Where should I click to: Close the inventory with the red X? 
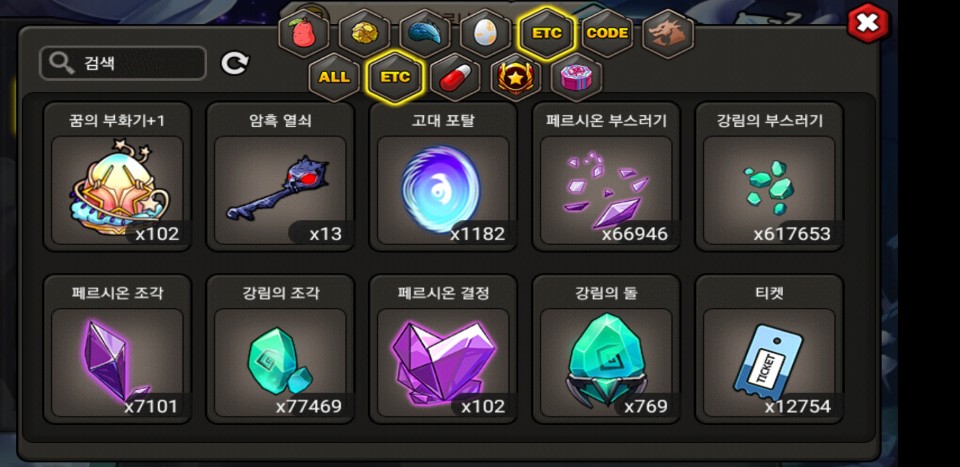[868, 23]
